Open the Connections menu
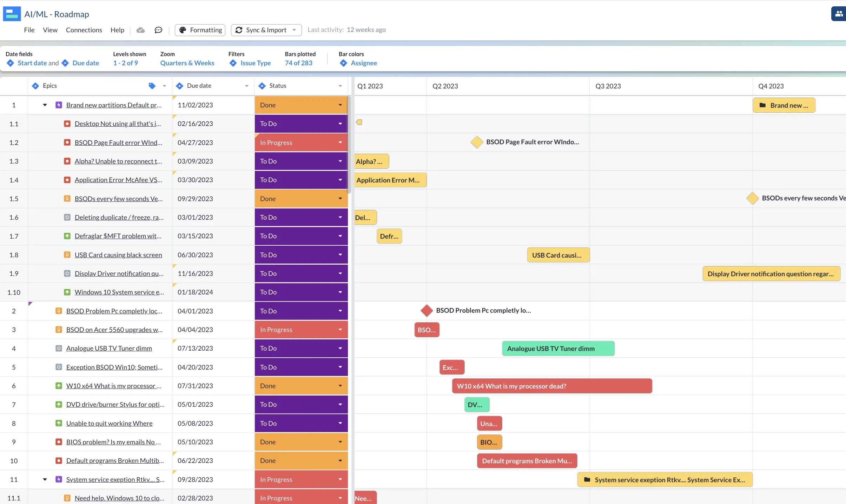Screen dimensions: 846x504 coord(84,30)
